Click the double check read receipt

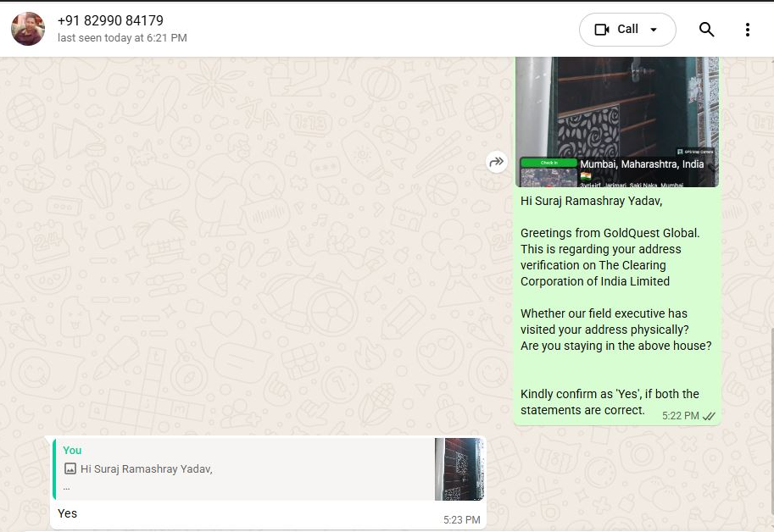tap(709, 417)
